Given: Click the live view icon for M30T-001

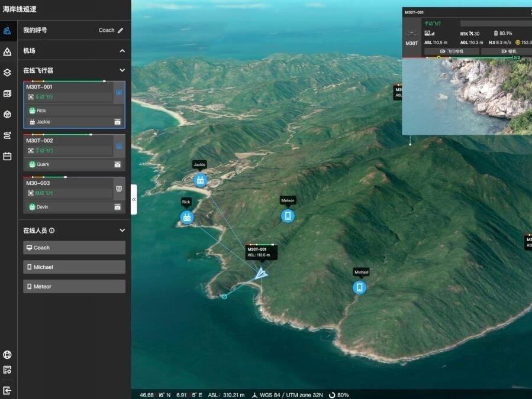Looking at the screenshot, I should click(119, 92).
